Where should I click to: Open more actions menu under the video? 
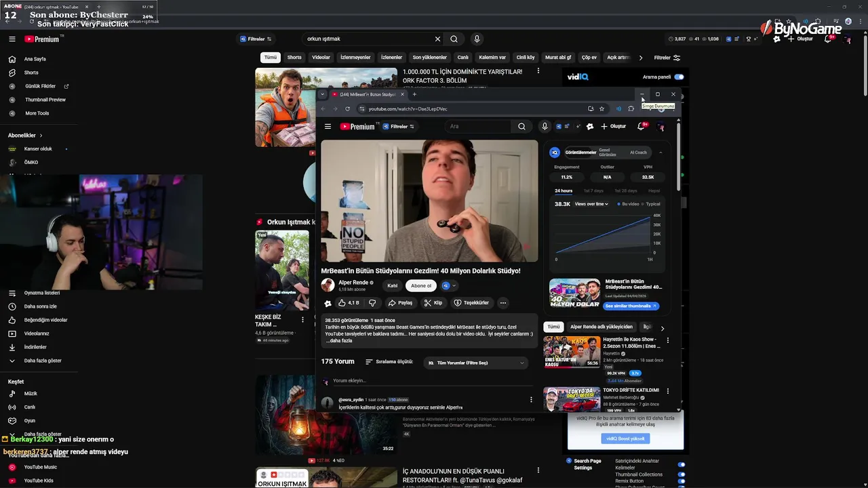[503, 303]
